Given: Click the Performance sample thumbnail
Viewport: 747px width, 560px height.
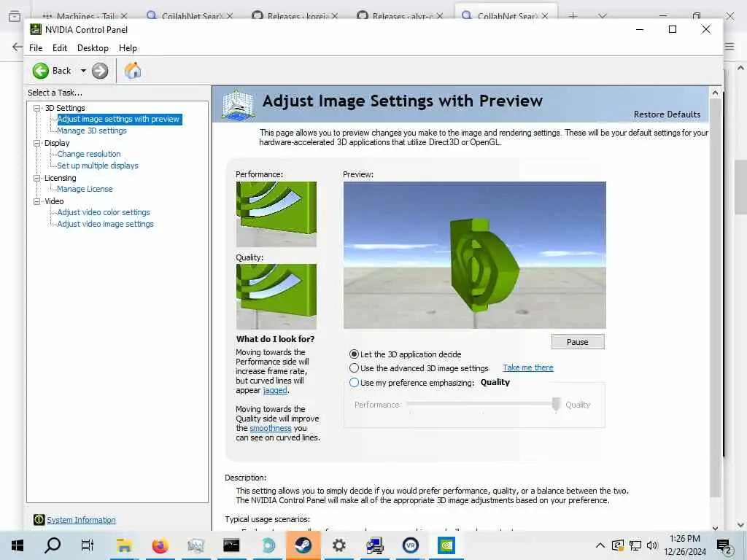Looking at the screenshot, I should [x=276, y=214].
